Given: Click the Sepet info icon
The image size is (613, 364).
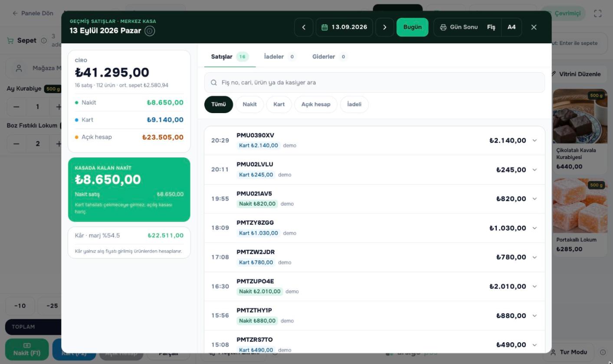Looking at the screenshot, I should click(44, 40).
